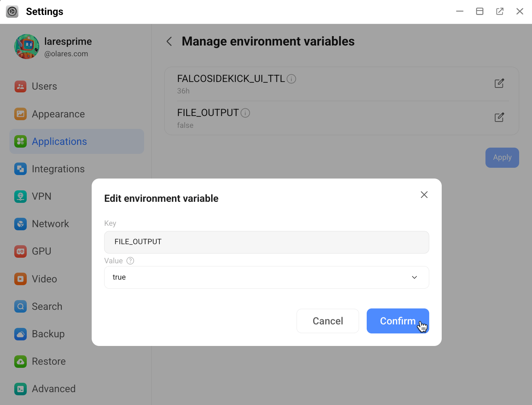The width and height of the screenshot is (532, 405).
Task: Click the Applications grid icon
Action: point(20,141)
